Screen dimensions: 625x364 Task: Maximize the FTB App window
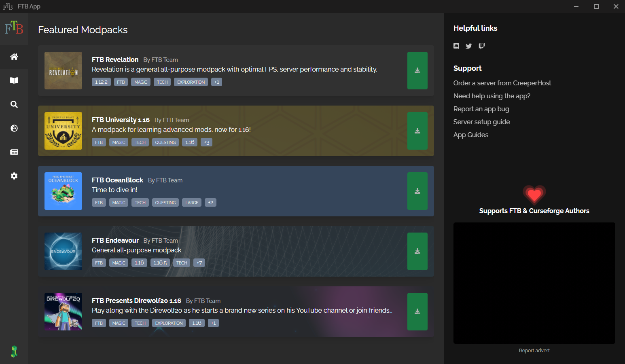pyautogui.click(x=596, y=6)
